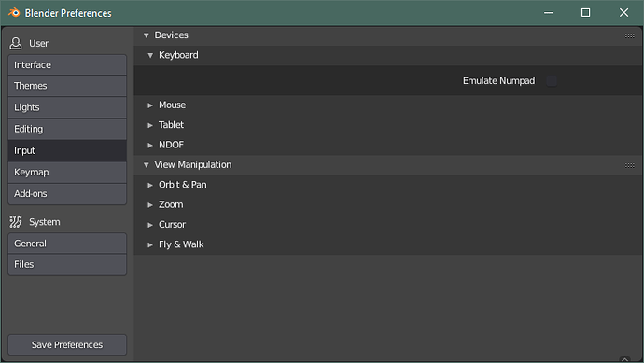Open the Themes preferences tab

click(67, 86)
